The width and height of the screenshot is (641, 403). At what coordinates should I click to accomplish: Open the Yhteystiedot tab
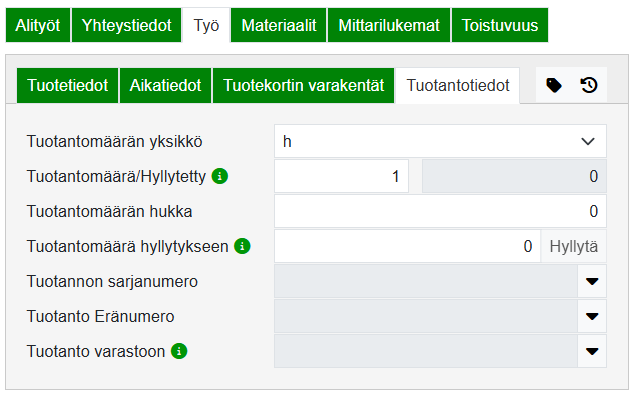(126, 25)
